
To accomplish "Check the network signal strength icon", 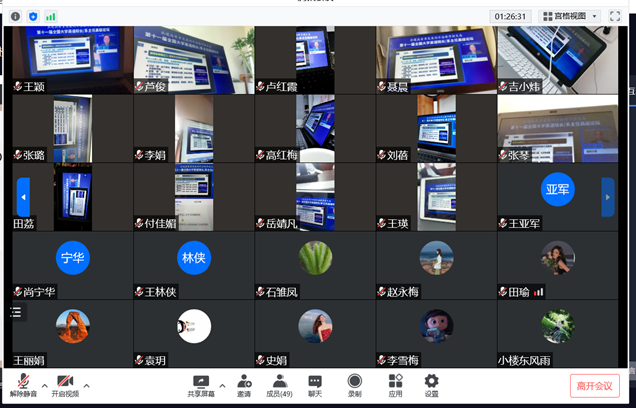I will click(50, 17).
